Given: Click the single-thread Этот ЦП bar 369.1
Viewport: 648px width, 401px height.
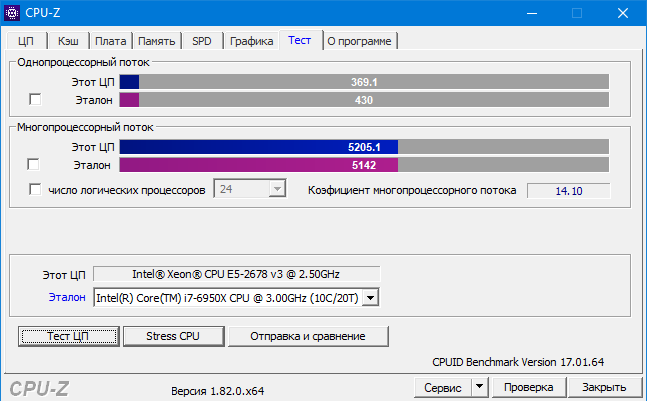Looking at the screenshot, I should (x=364, y=82).
